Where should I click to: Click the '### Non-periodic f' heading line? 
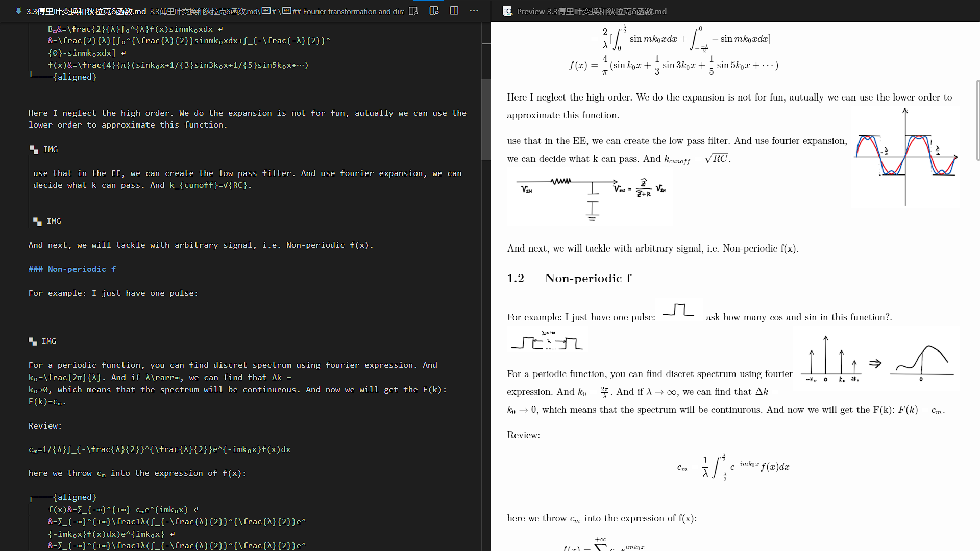coord(72,269)
